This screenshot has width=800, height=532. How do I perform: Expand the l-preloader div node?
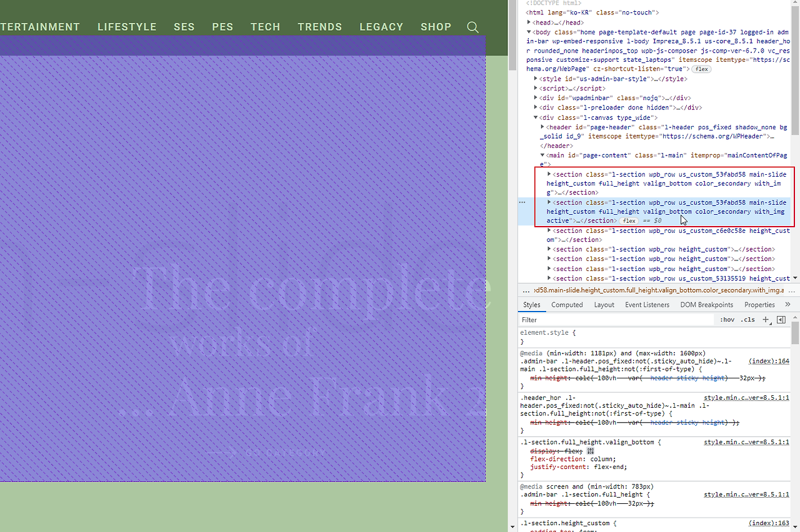coord(536,107)
